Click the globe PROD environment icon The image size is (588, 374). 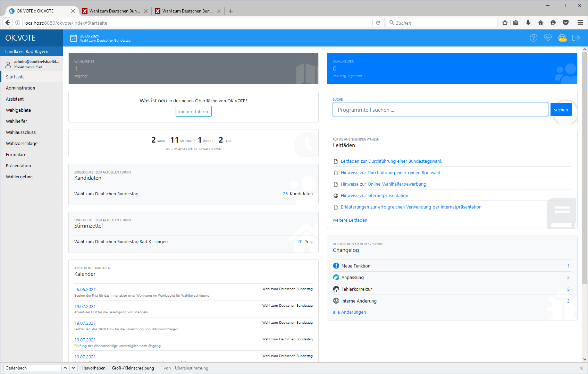coord(562,38)
